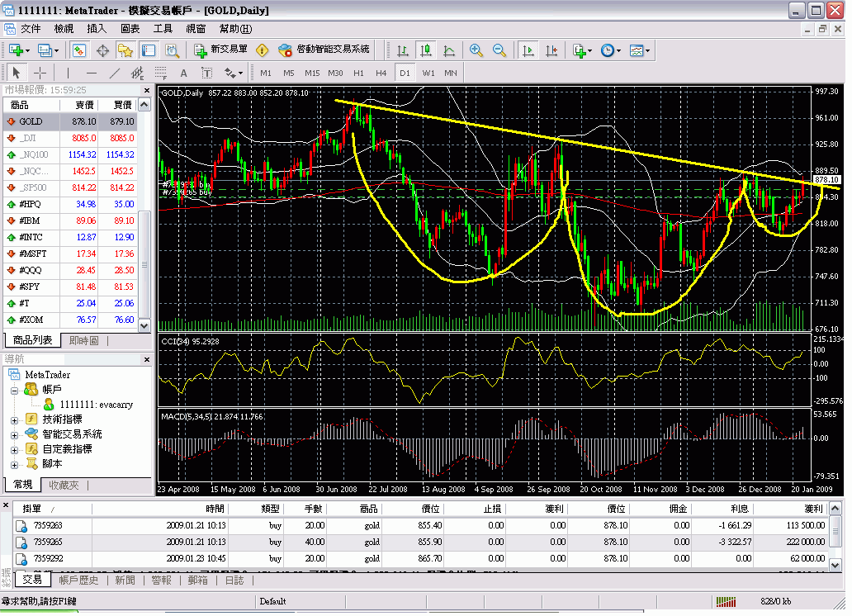Select the crosshair tool

[x=40, y=73]
